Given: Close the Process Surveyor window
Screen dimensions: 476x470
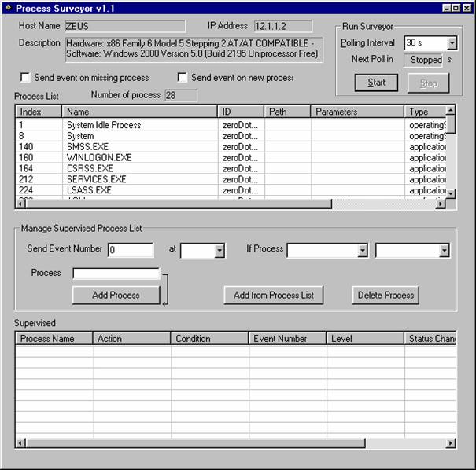Looking at the screenshot, I should tap(467, 8).
